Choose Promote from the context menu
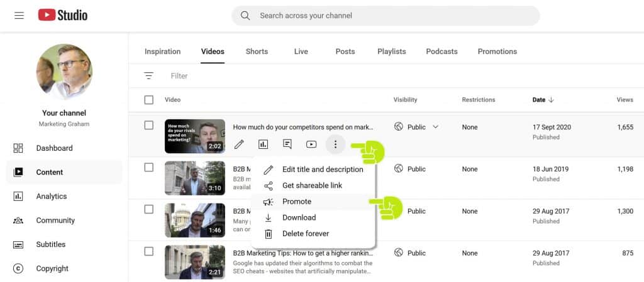The image size is (644, 282). [x=296, y=202]
